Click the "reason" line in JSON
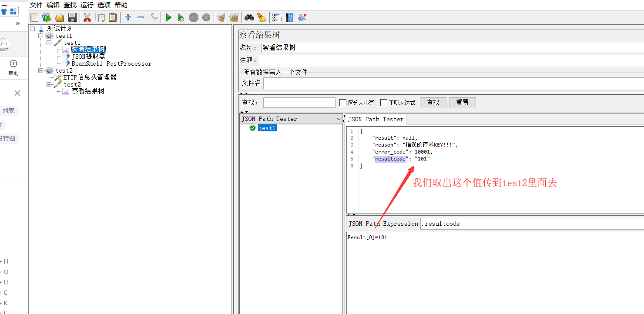The image size is (644, 314). coord(415,145)
